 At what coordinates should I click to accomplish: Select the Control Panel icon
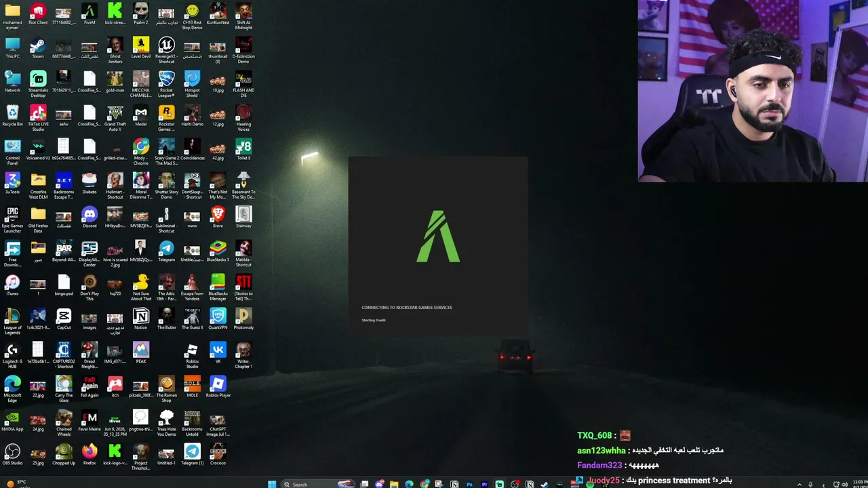coord(12,152)
